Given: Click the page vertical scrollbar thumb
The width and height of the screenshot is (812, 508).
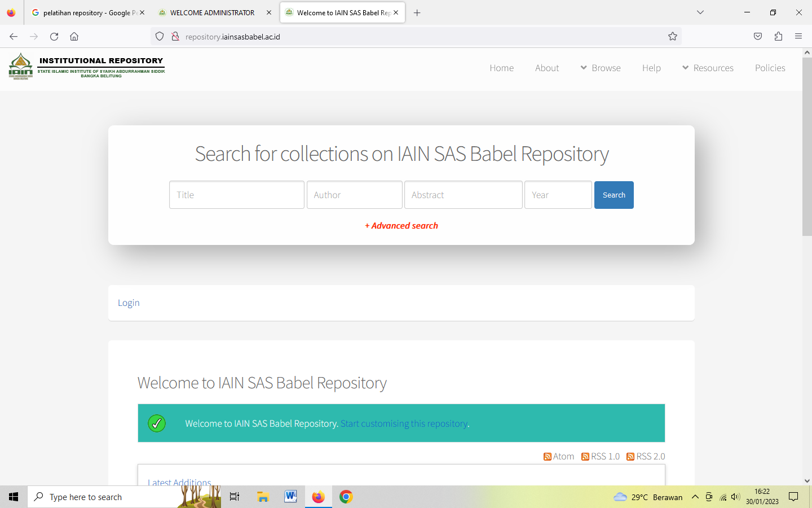Looking at the screenshot, I should tap(807, 146).
